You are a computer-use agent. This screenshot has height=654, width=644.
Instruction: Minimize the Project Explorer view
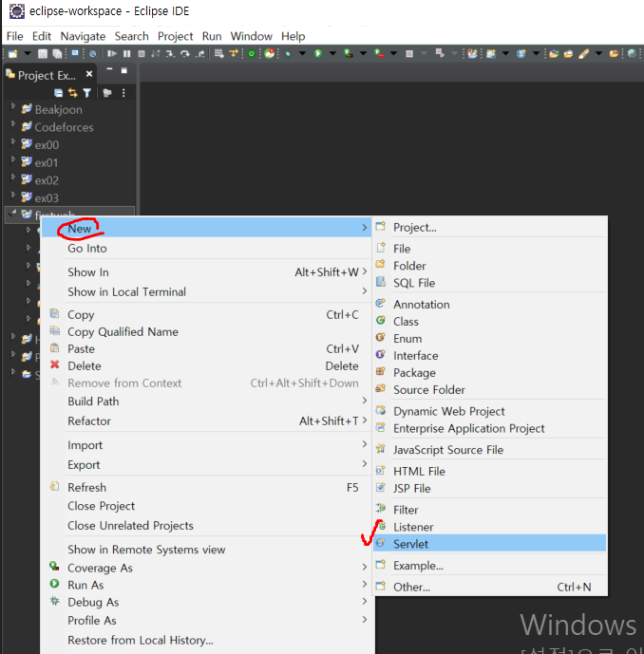click(x=109, y=69)
